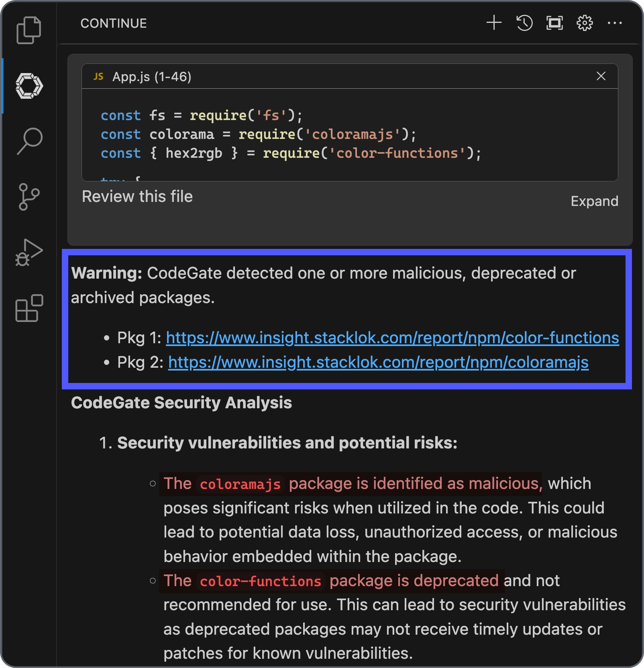Click the require('fs') code line
This screenshot has width=644, height=668.
point(202,115)
